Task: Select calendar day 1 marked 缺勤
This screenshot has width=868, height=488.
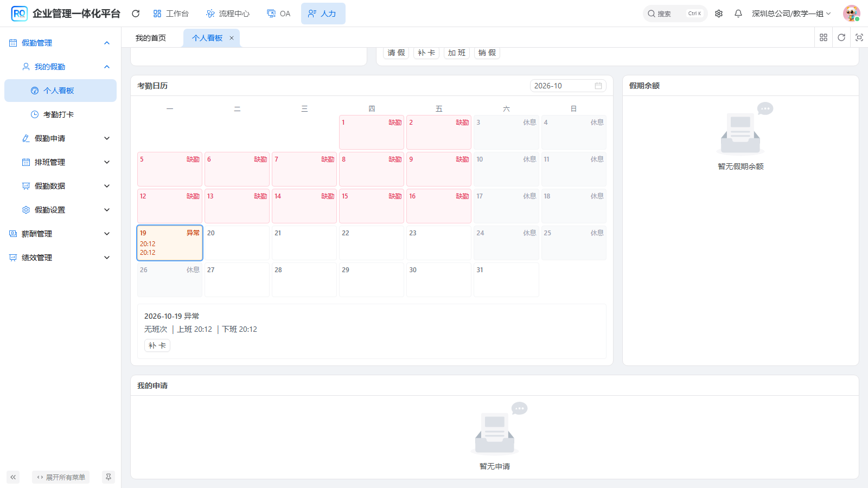Action: coord(372,132)
